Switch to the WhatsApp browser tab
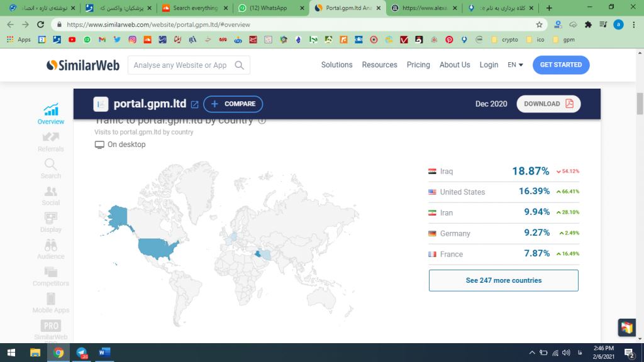This screenshot has width=644, height=362. 269,8
